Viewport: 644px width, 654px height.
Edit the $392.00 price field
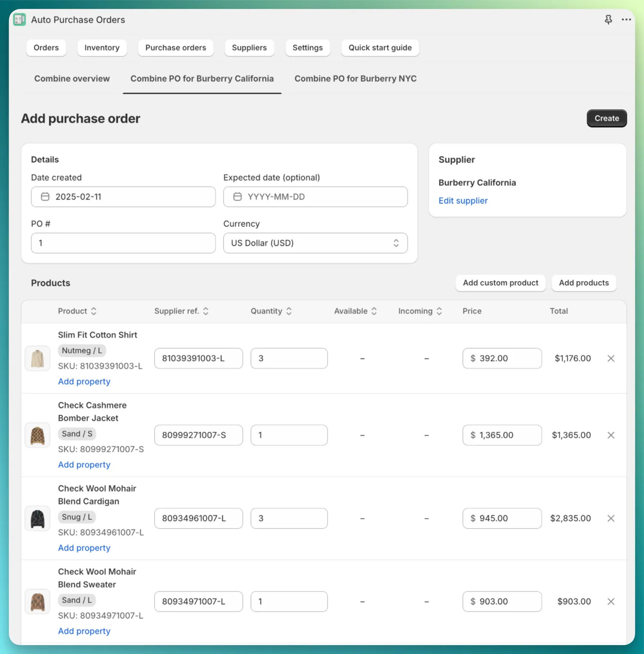pyautogui.click(x=502, y=358)
